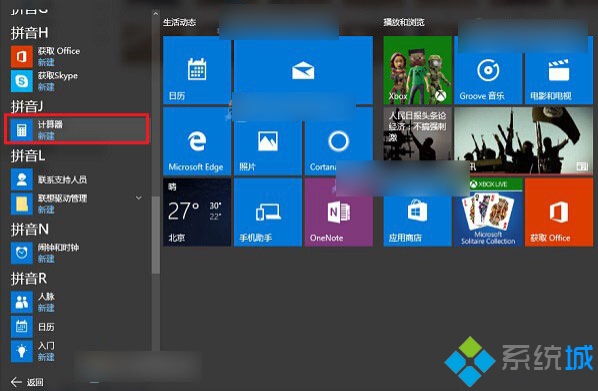Open the Groove 音乐 tile
598x391 pixels.
pyautogui.click(x=488, y=70)
